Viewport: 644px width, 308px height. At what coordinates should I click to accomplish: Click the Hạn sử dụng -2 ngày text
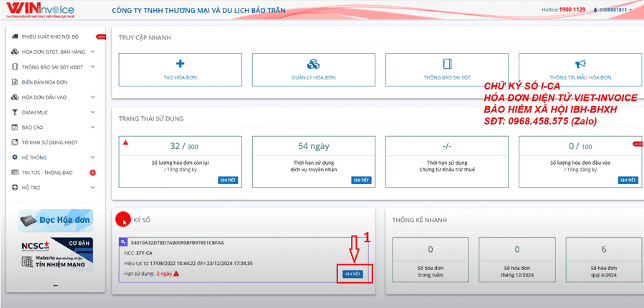tap(148, 274)
